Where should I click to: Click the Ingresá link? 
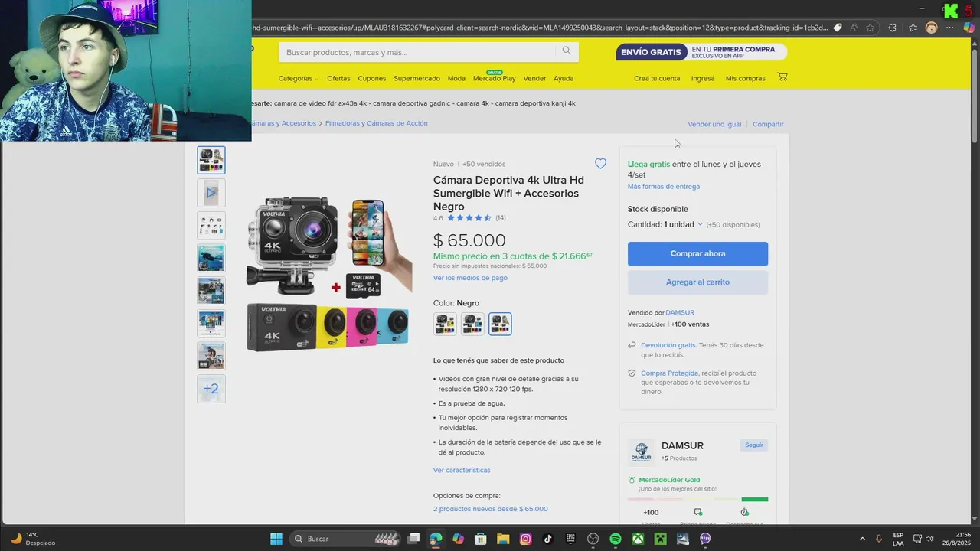coord(703,78)
